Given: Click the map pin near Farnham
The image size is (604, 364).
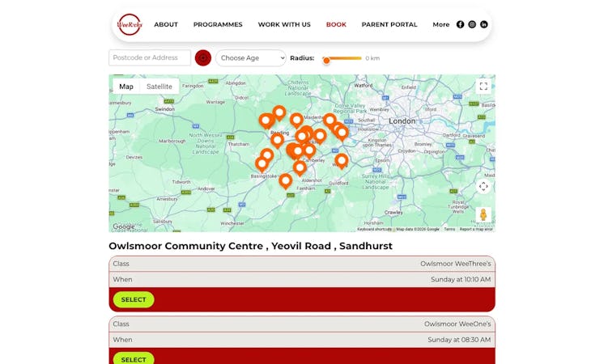Looking at the screenshot, I should click(x=286, y=181).
